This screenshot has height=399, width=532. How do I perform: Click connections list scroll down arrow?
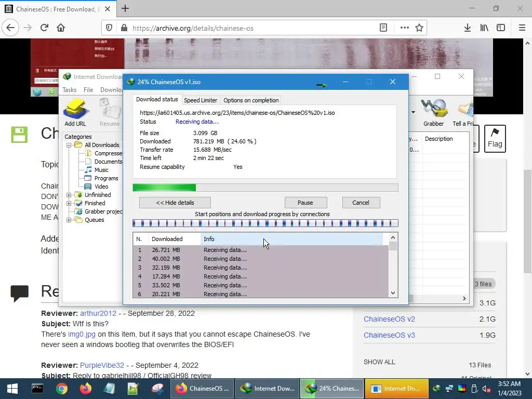393,293
